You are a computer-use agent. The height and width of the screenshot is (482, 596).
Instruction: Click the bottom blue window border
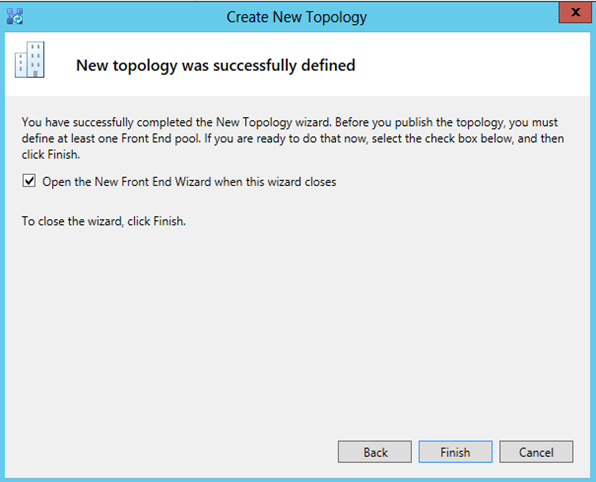point(298,480)
